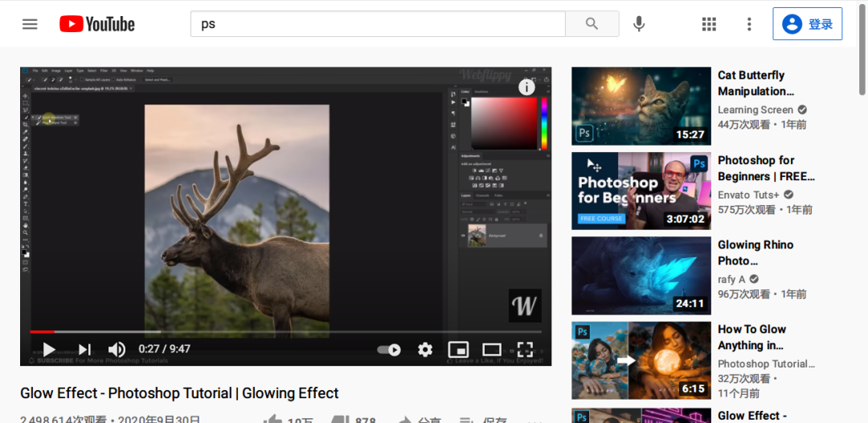This screenshot has width=868, height=423.
Task: Open the hamburger guide menu
Action: [x=30, y=24]
